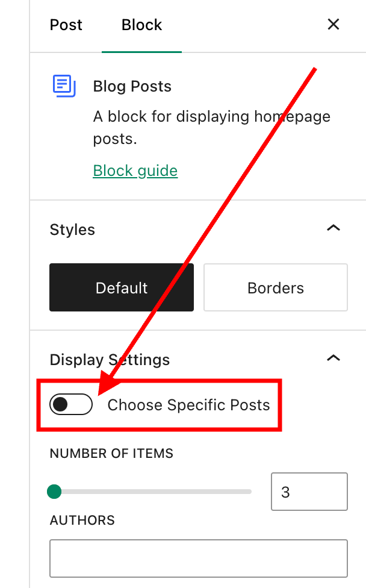Click the middle of the Number of Items slider track

pyautogui.click(x=150, y=492)
